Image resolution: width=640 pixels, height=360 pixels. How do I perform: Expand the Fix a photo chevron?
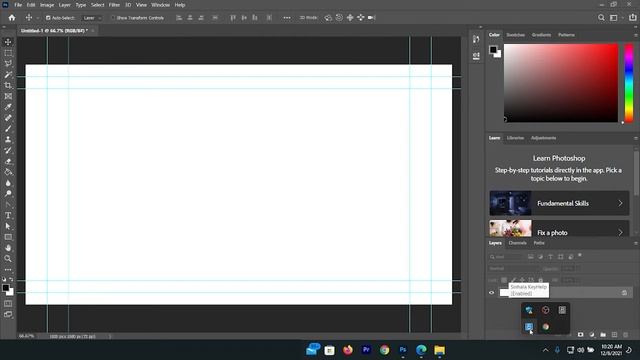tap(620, 232)
